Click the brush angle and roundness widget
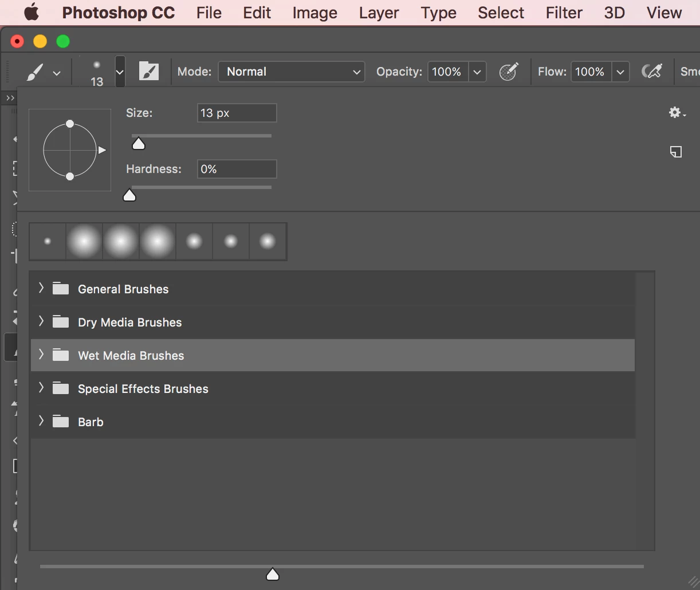Viewport: 700px width, 590px height. pos(70,150)
